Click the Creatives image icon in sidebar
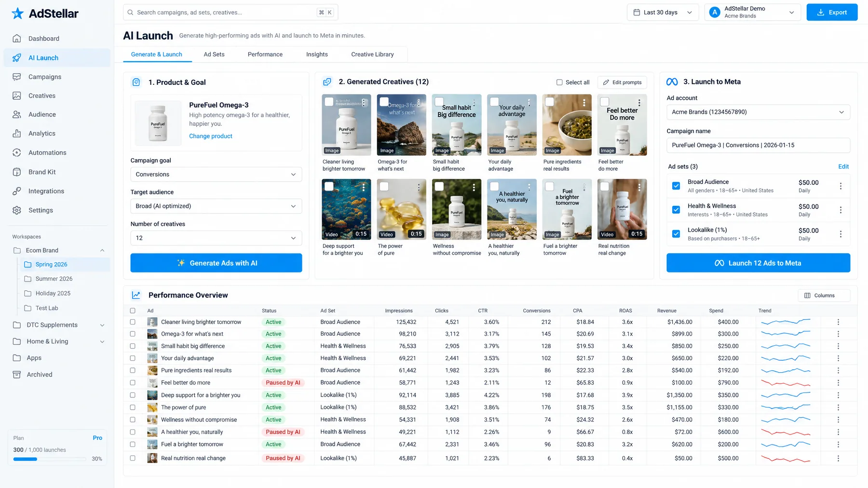The height and width of the screenshot is (488, 868). pos(17,95)
